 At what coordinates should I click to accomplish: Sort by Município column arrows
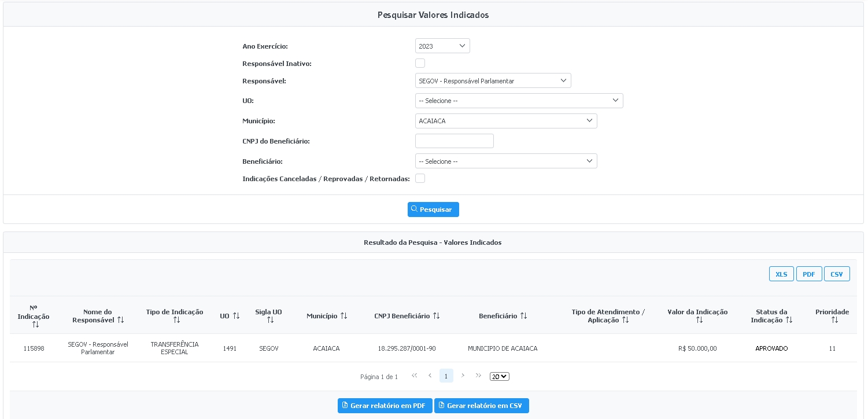click(x=343, y=316)
